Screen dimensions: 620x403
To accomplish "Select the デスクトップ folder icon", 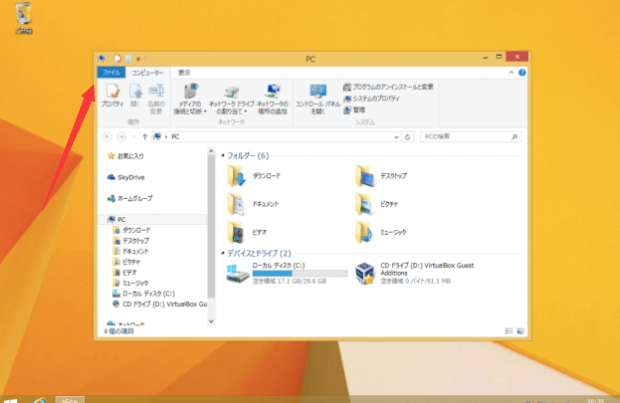I will tap(365, 176).
